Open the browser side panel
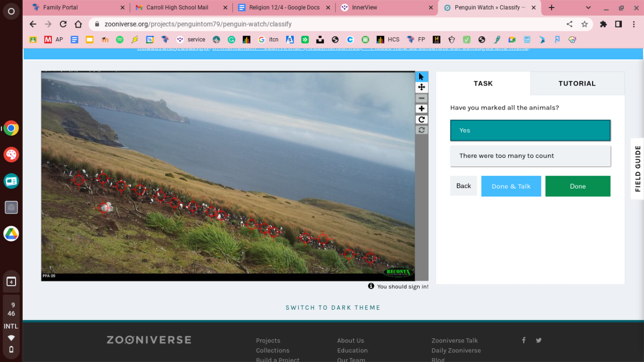Viewport: 644px width, 362px height. [x=618, y=24]
